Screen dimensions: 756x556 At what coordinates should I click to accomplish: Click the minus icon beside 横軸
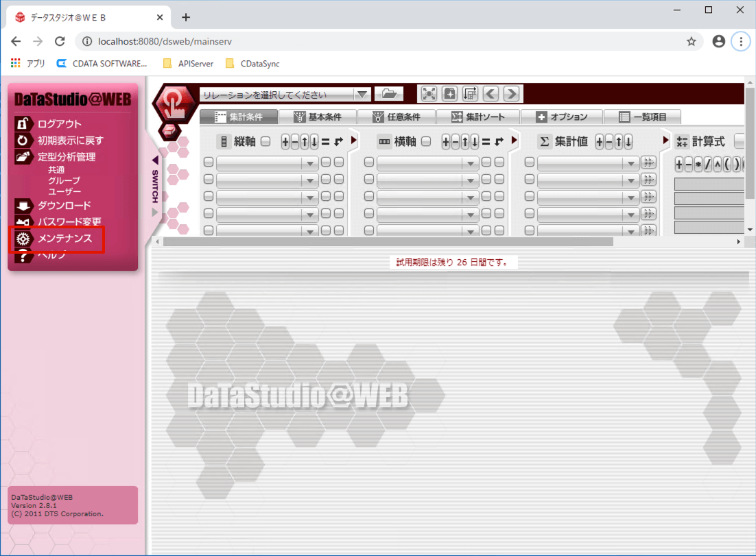456,142
